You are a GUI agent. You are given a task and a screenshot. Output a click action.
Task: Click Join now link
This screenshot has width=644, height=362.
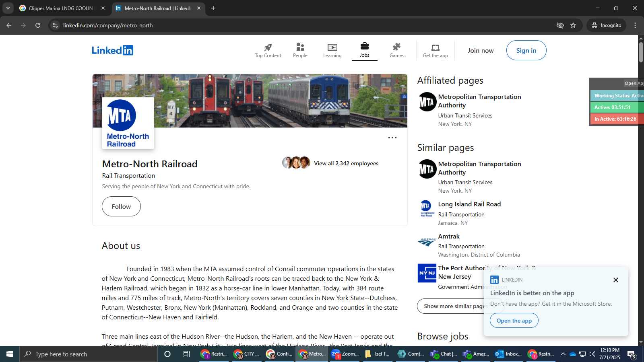[x=480, y=50]
